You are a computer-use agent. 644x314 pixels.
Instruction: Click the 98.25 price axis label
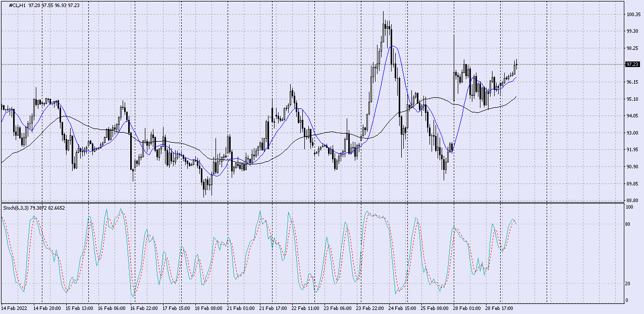point(633,48)
